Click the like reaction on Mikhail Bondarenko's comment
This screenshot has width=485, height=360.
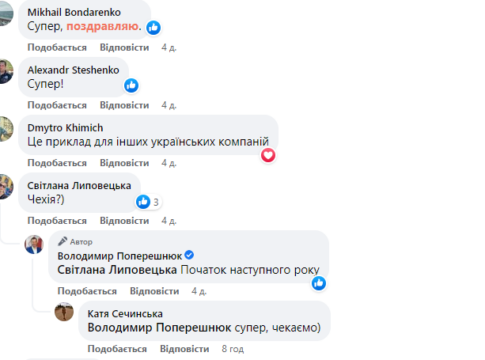pos(154,28)
